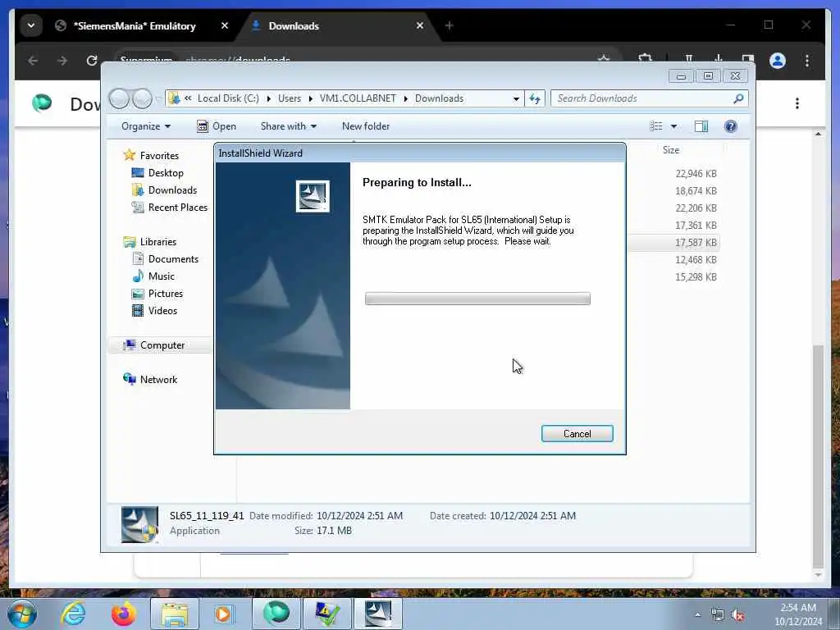Select the file row sized 17,361 KB
This screenshot has width=840, height=630.
pyautogui.click(x=696, y=225)
